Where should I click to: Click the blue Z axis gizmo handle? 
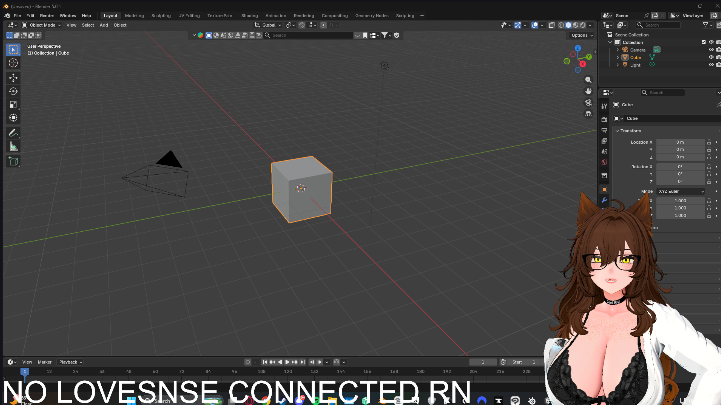[578, 48]
